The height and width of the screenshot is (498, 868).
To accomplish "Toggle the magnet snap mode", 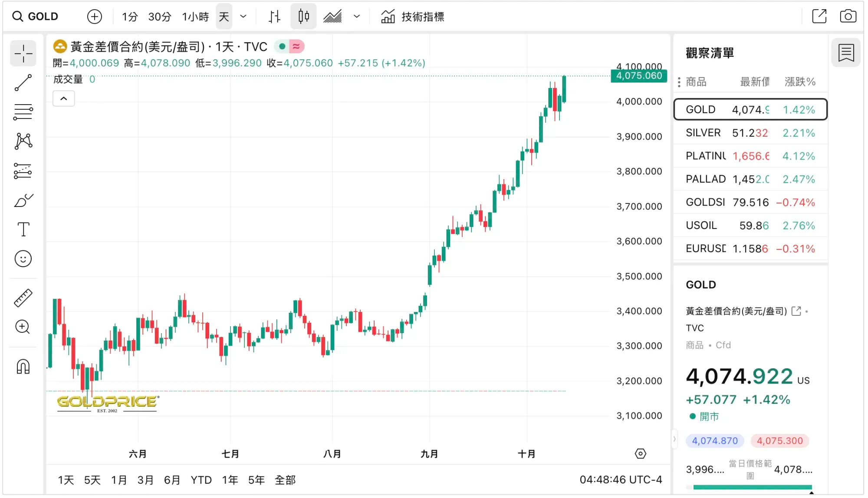I will [23, 367].
